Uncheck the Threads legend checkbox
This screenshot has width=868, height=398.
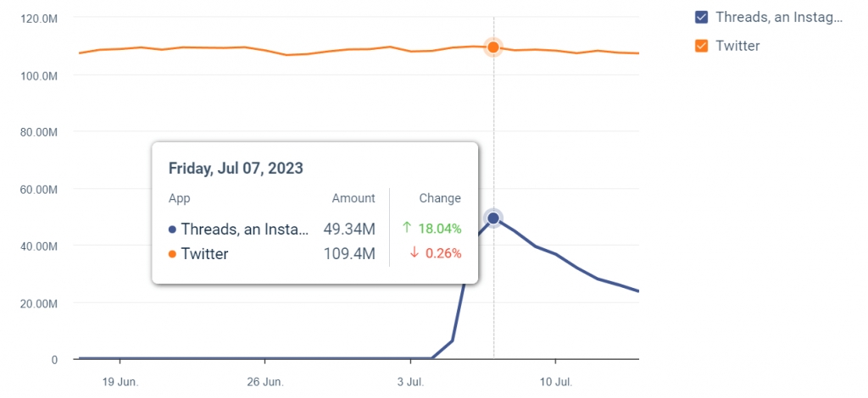coord(701,18)
